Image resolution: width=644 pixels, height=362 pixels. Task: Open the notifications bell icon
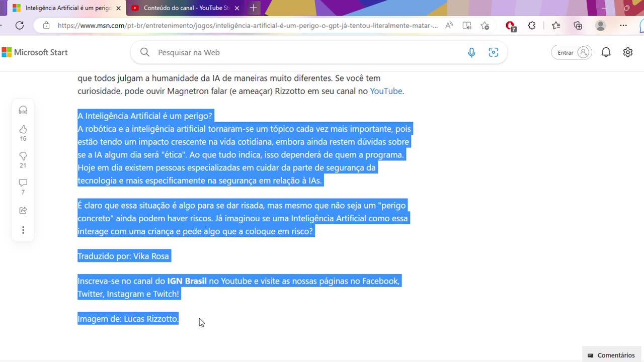coord(606,52)
